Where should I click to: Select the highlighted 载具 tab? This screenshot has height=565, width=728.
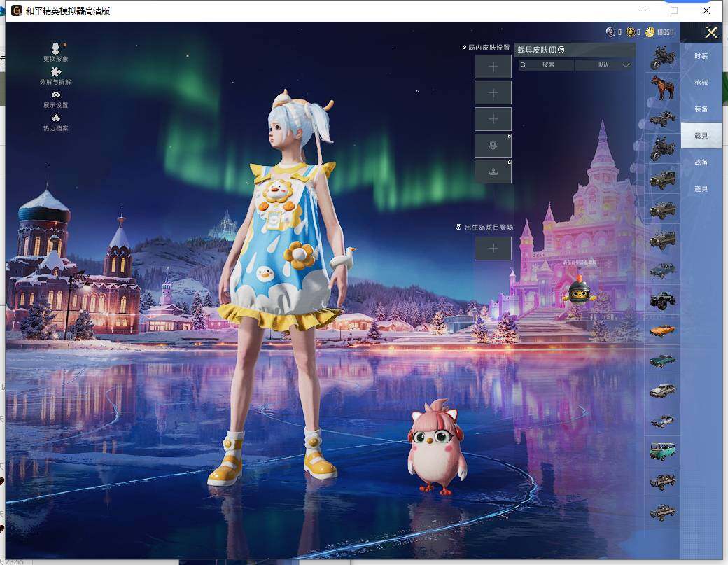point(701,136)
